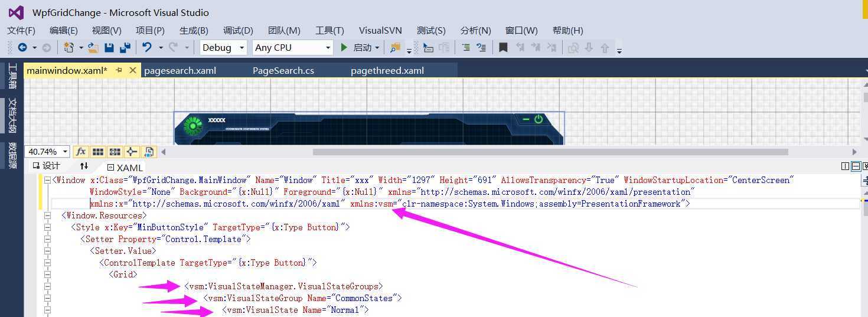Open the dropdown arrow beside 启动
The image size is (868, 317).
coord(376,47)
